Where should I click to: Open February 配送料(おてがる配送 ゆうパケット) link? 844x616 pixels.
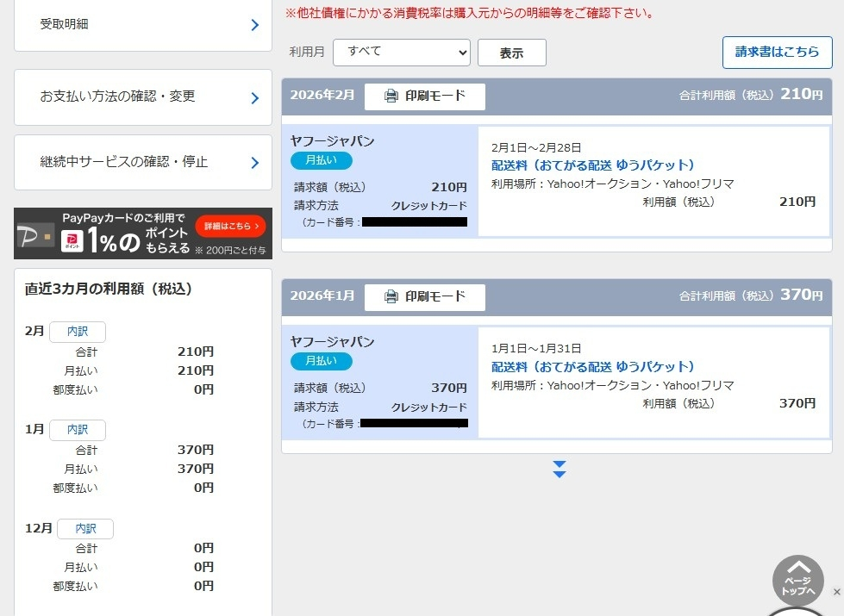coord(592,165)
